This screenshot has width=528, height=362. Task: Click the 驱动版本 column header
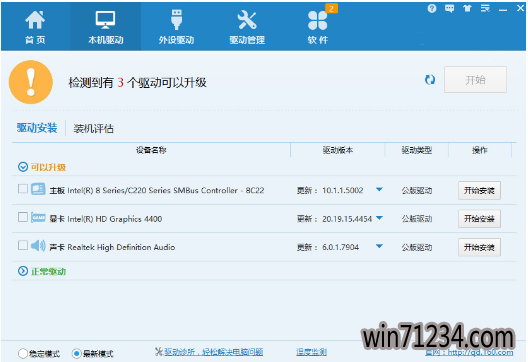338,150
